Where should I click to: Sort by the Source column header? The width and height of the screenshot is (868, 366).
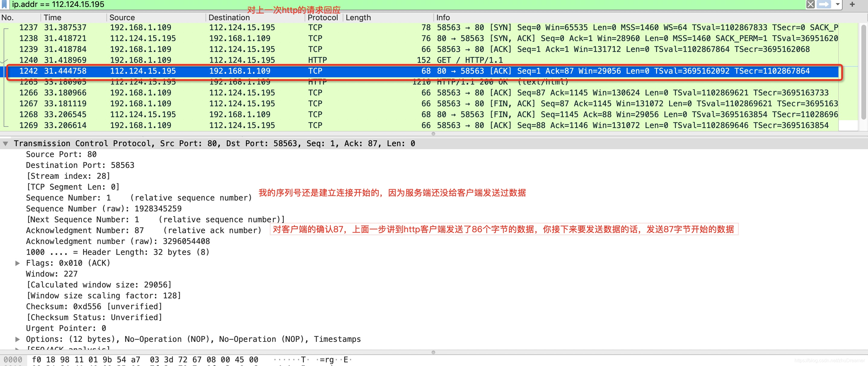point(156,18)
